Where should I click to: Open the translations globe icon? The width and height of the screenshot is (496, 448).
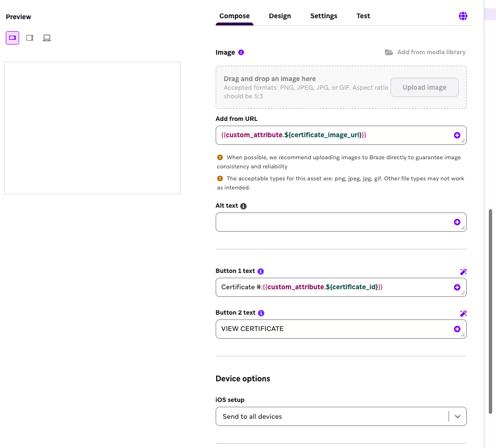coord(463,15)
